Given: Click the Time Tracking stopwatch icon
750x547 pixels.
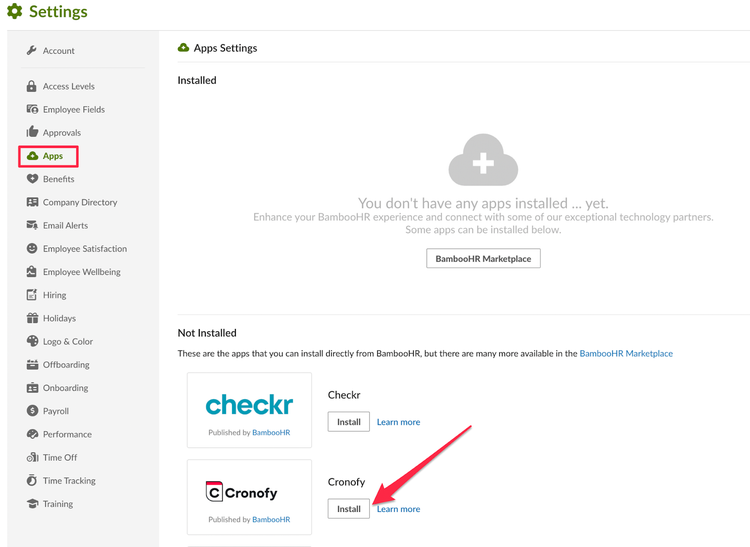Looking at the screenshot, I should [32, 480].
